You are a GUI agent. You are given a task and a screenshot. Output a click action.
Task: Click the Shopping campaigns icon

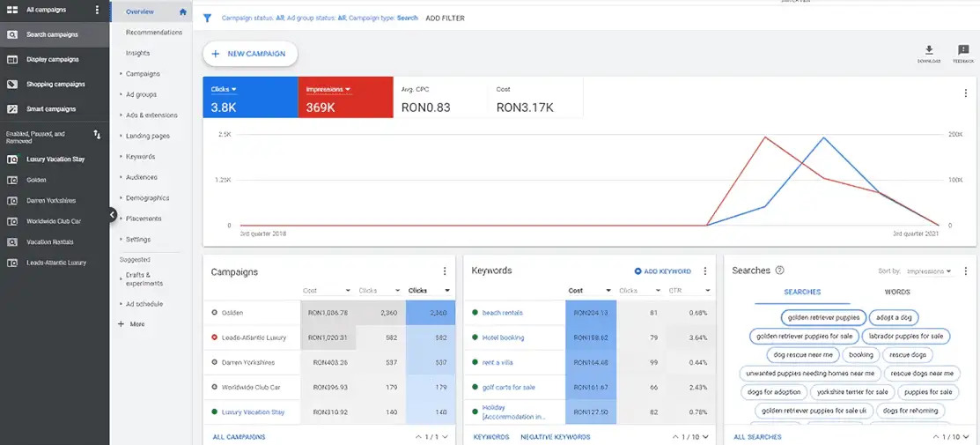[x=12, y=85]
